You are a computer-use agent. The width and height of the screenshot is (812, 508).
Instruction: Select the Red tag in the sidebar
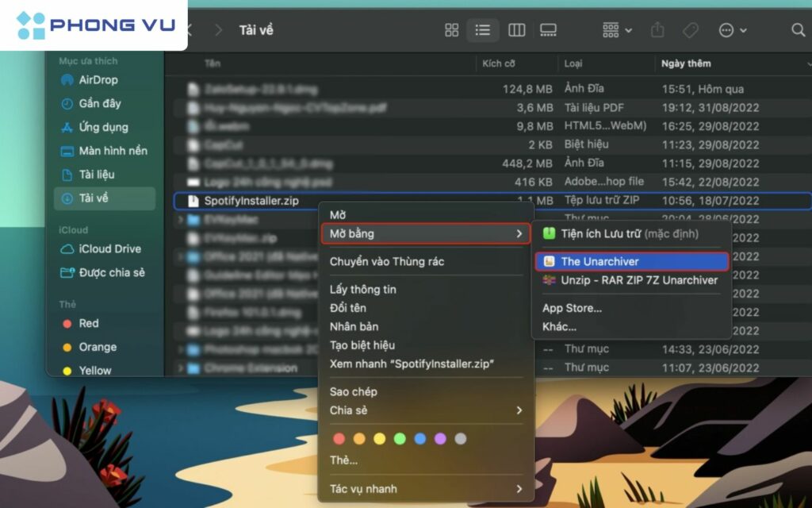click(x=90, y=323)
